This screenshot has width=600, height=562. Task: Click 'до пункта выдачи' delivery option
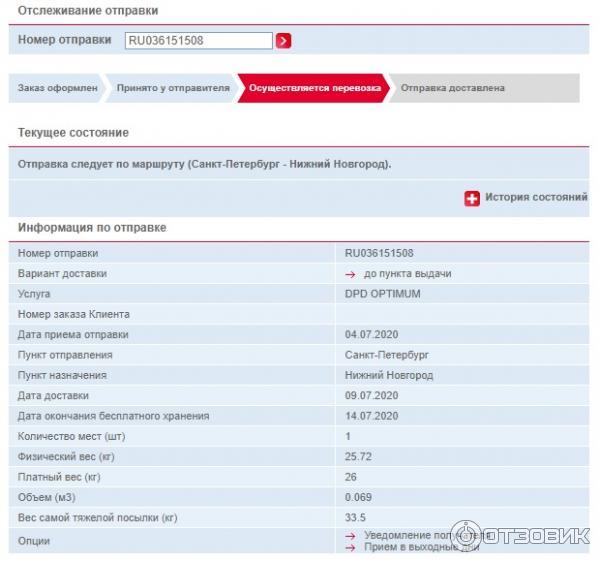point(408,274)
